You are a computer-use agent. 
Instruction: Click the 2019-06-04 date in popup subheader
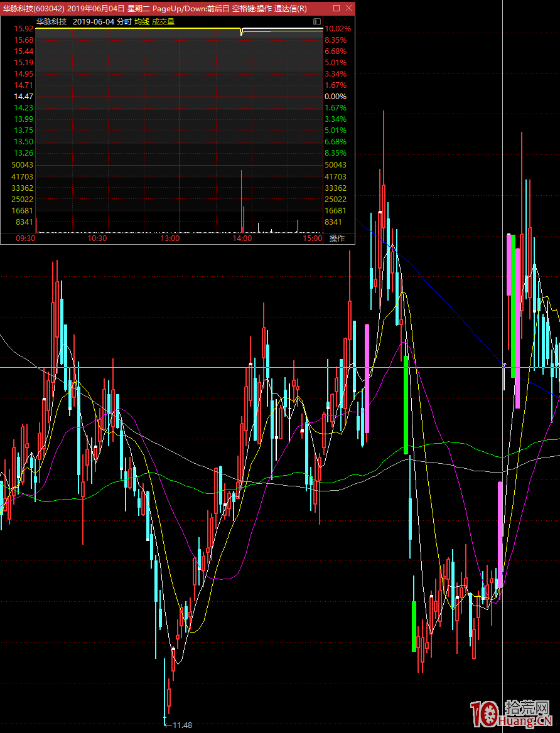(94, 21)
